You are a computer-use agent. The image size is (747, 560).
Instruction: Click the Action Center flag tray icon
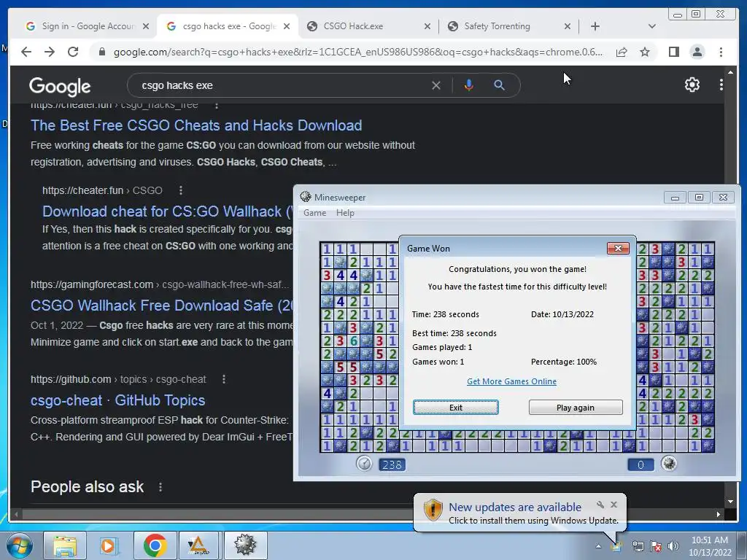656,546
